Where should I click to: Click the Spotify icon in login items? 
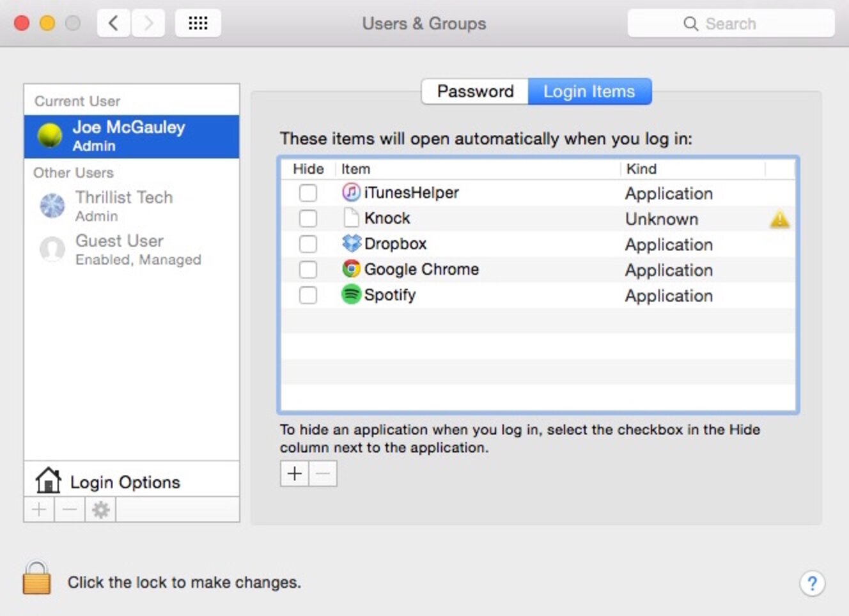(x=351, y=295)
